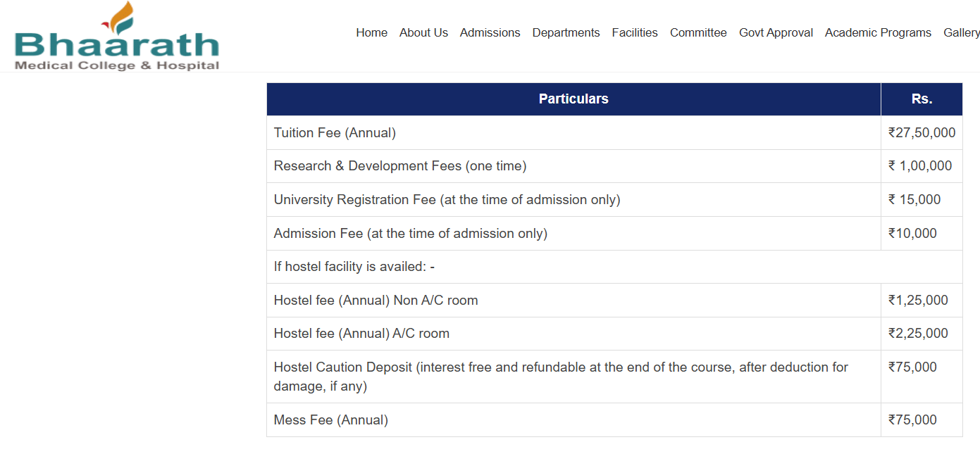The height and width of the screenshot is (454, 980).
Task: Click the University Registration Fee row
Action: point(447,200)
